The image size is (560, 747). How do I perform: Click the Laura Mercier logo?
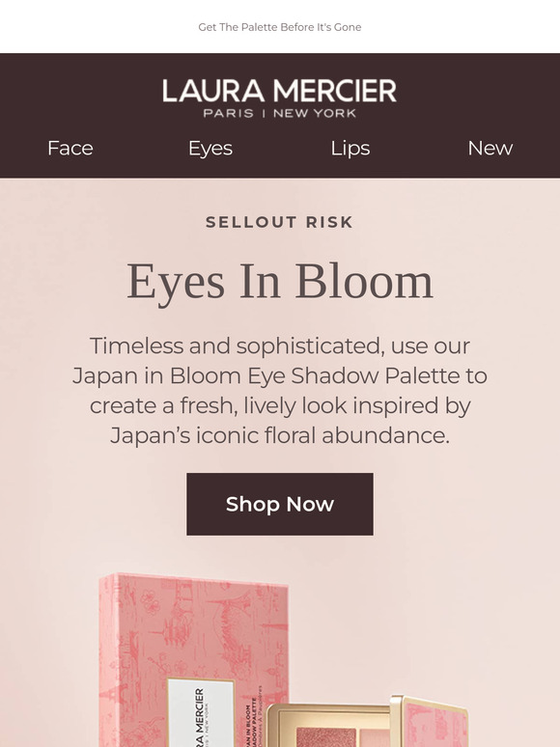279,91
